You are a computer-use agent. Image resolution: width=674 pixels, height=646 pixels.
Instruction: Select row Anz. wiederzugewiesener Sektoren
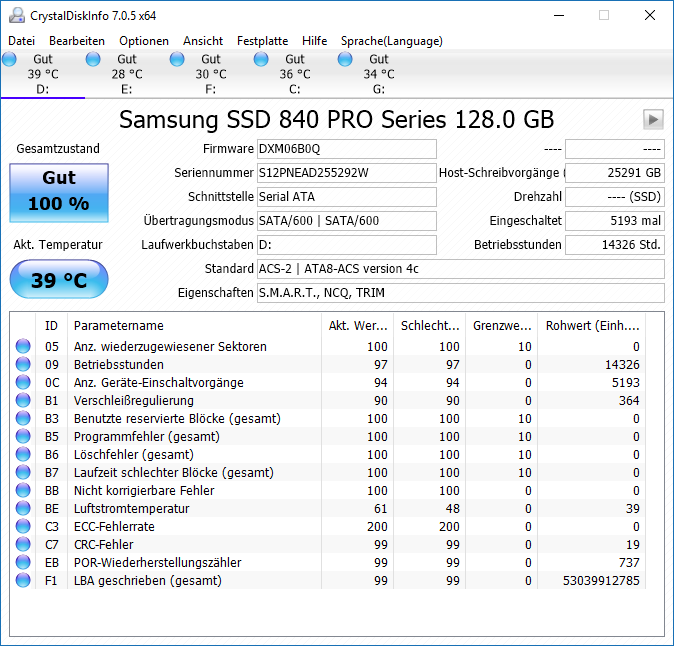(328, 346)
